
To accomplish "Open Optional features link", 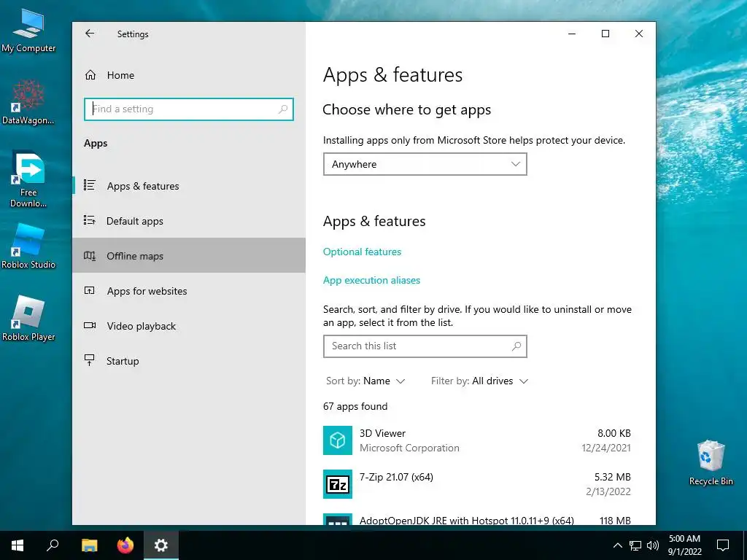I will point(362,252).
